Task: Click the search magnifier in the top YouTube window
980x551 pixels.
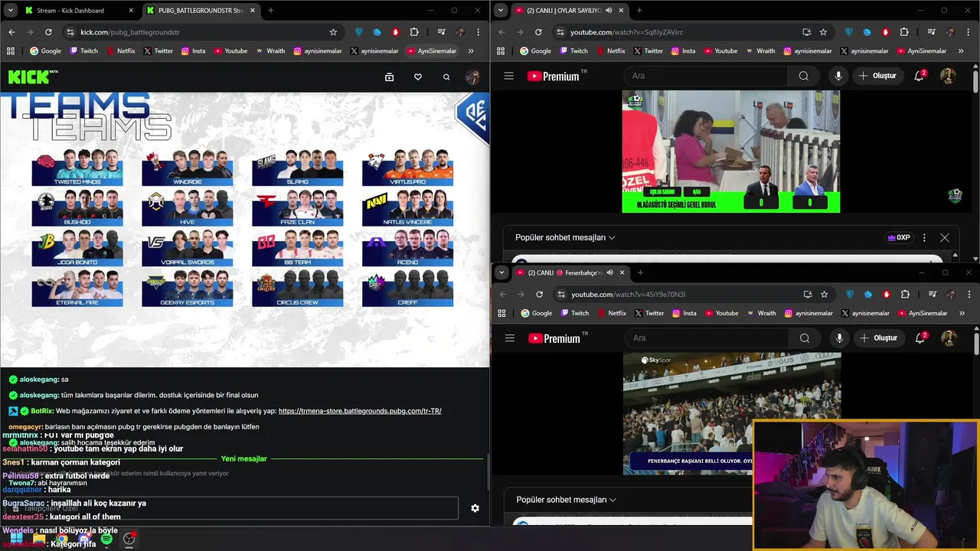Action: pos(803,76)
